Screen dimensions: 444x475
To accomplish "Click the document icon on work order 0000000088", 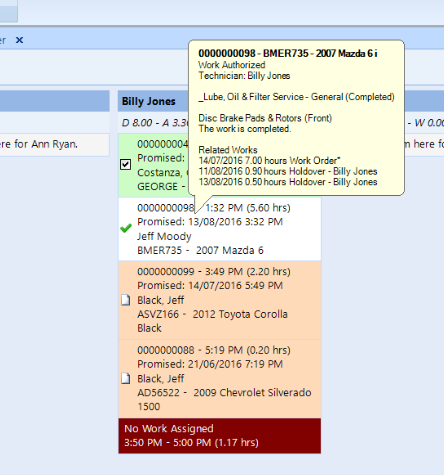I will 125,378.
